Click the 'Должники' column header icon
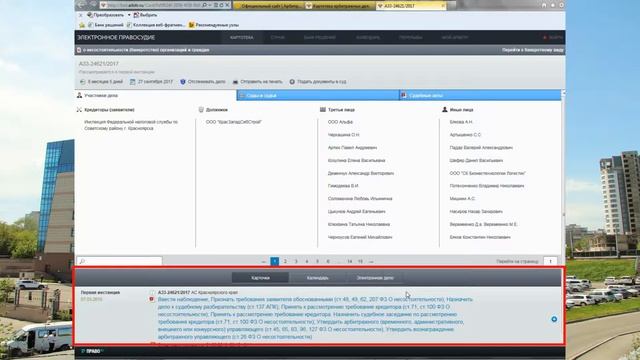The image size is (640, 360). click(x=201, y=109)
